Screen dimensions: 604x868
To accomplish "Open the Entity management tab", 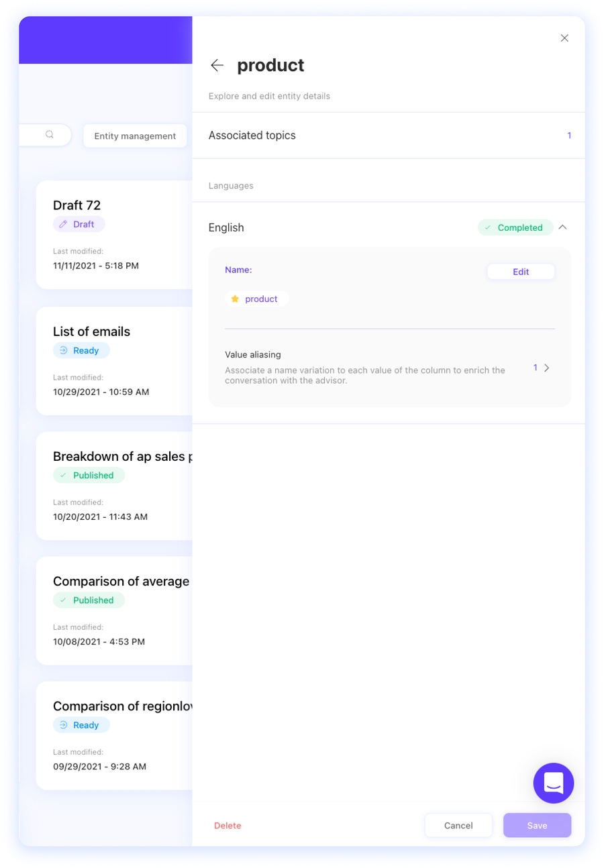I will (x=135, y=136).
